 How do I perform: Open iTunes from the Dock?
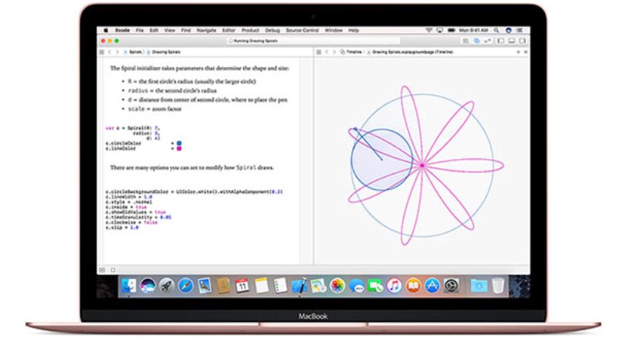tap(395, 285)
